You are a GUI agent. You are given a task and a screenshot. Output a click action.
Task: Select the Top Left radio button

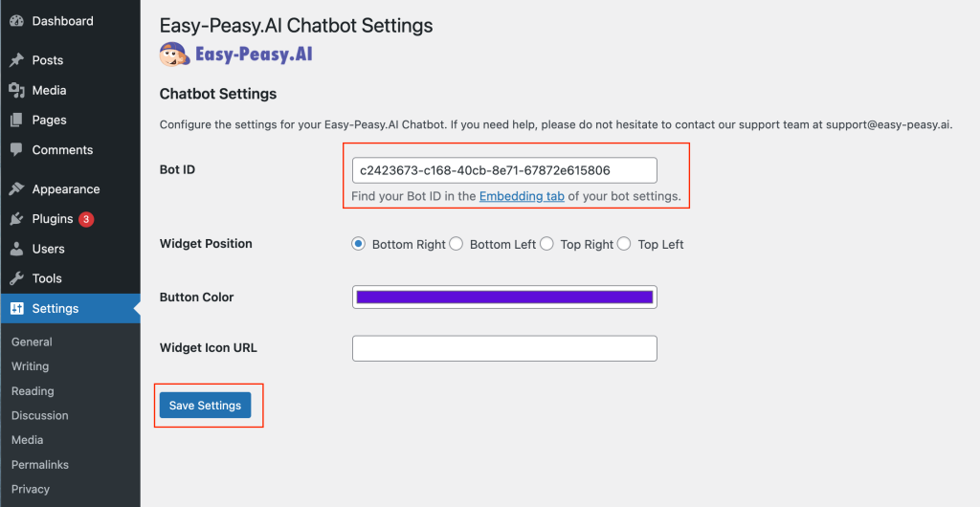coord(625,244)
